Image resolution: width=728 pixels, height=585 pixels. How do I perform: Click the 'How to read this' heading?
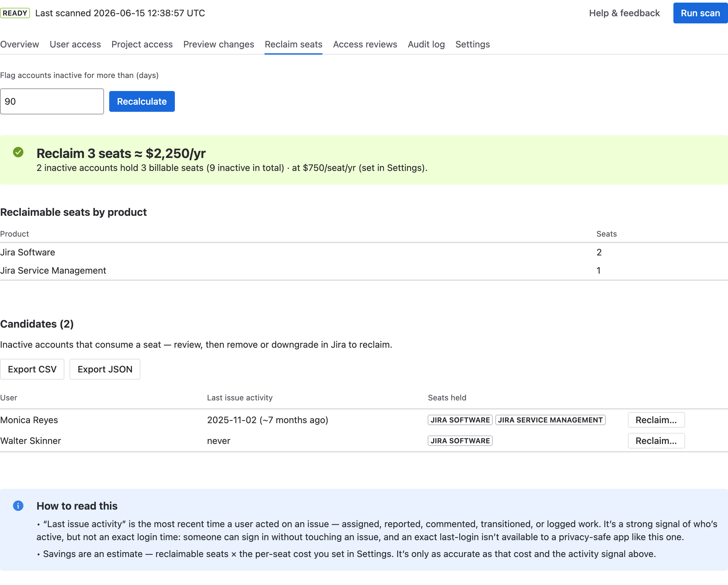coord(77,506)
